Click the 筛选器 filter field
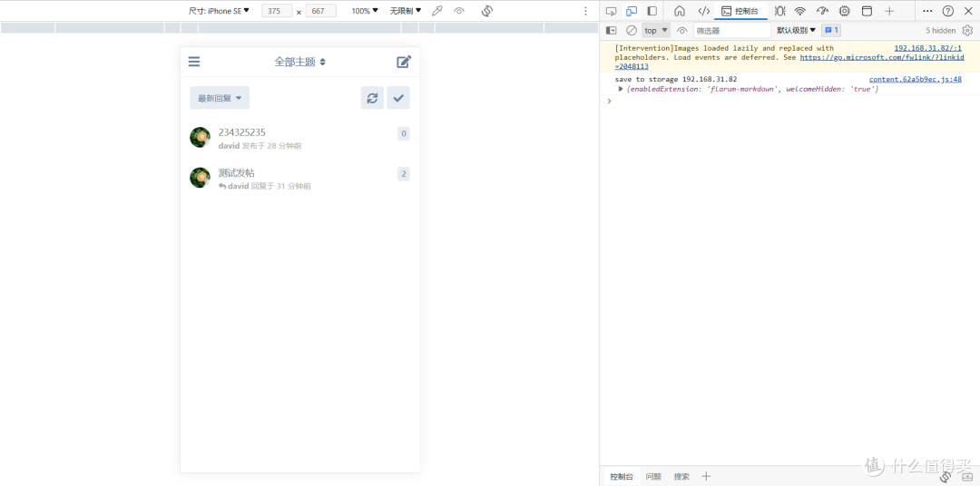 [732, 30]
